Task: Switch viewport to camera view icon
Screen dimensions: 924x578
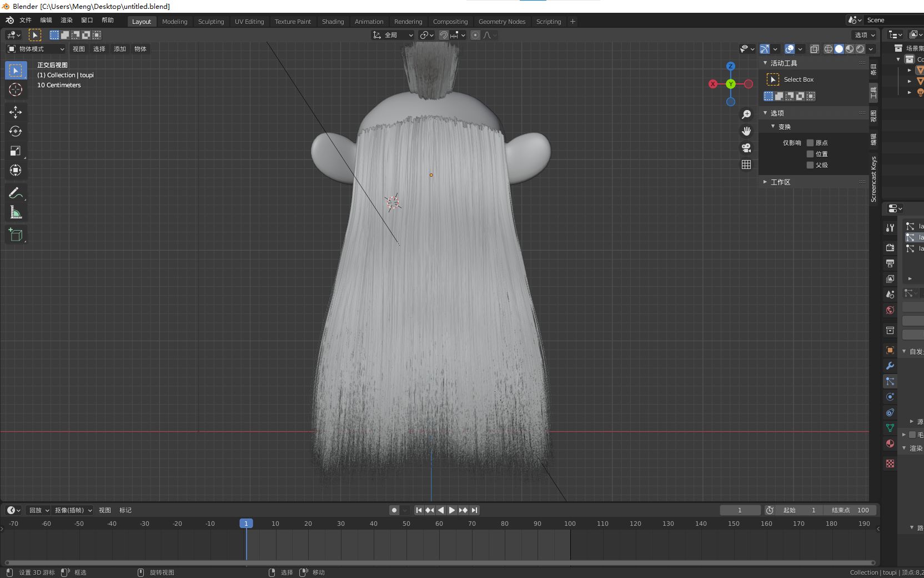Action: tap(746, 148)
